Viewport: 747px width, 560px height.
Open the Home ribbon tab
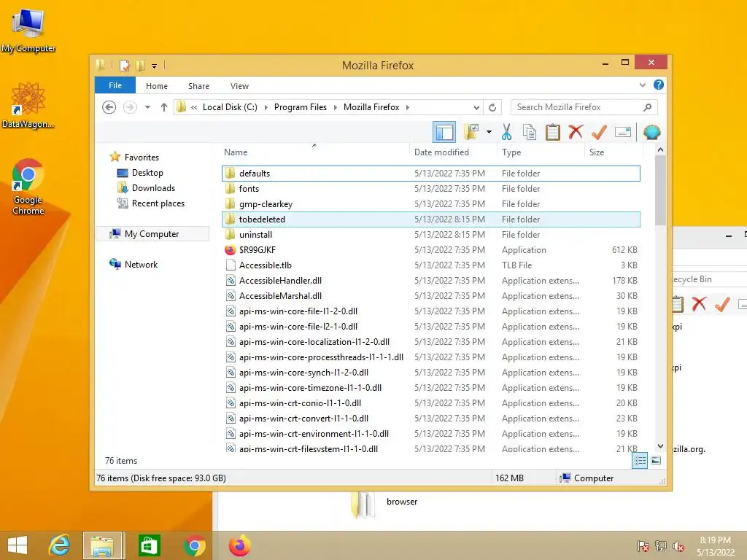[157, 86]
